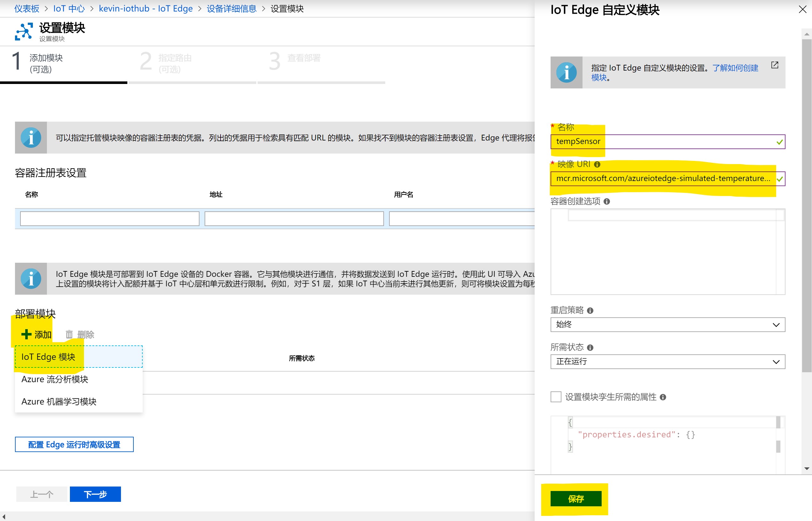Click the info icon in the custom module banner
The image size is (812, 521).
(567, 72)
